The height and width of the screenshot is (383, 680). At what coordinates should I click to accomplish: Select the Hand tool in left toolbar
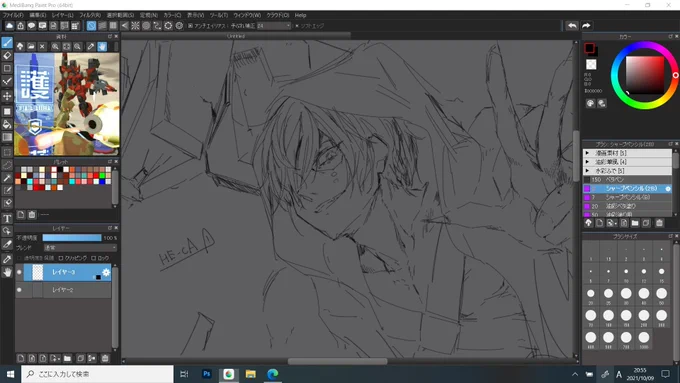(7, 272)
